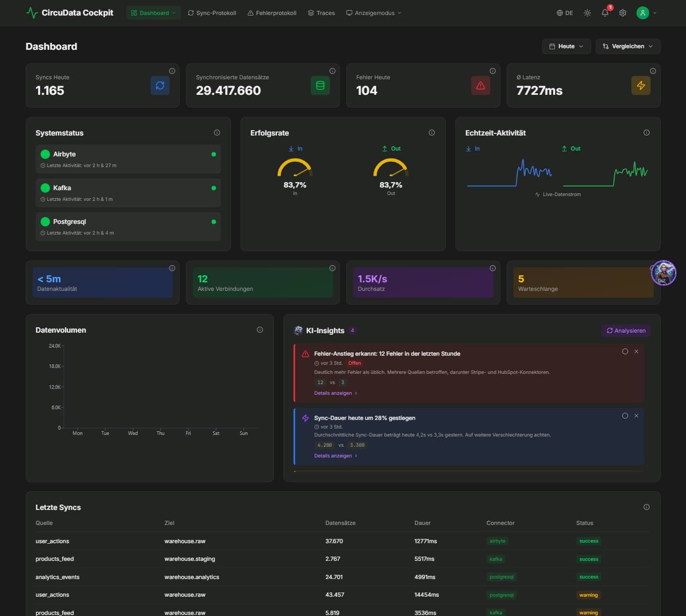Show info for Syncs Heute card

click(x=172, y=71)
